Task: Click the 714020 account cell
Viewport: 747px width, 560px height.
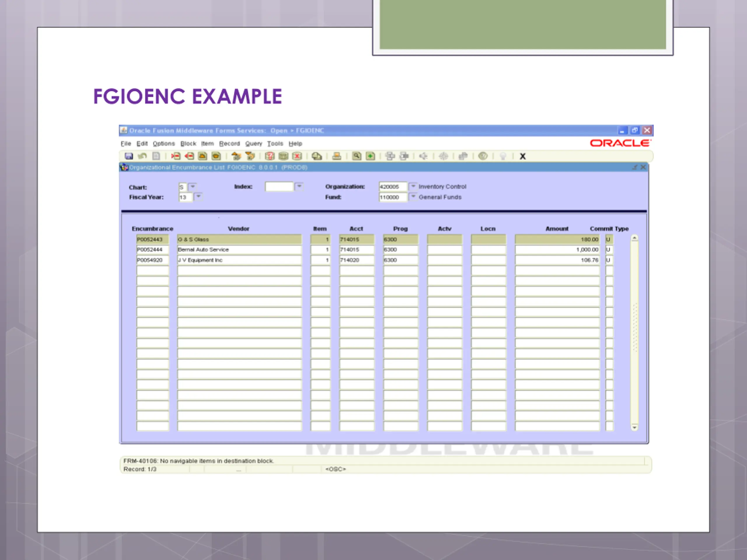Action: (x=357, y=260)
